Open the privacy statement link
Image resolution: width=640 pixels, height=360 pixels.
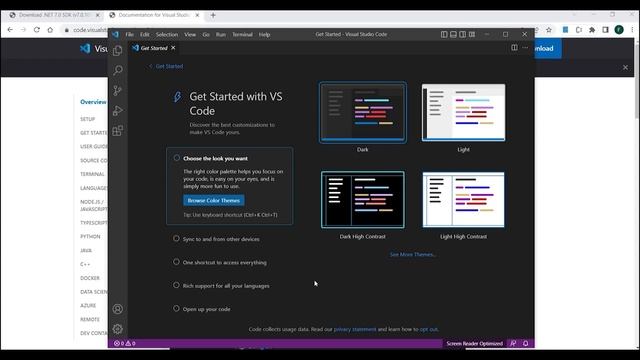(x=355, y=329)
